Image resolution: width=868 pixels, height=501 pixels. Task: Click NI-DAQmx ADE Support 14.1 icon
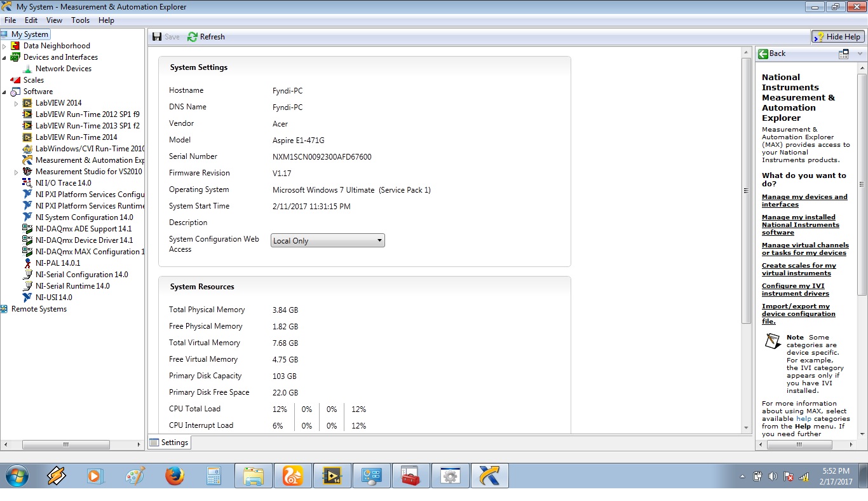(27, 229)
